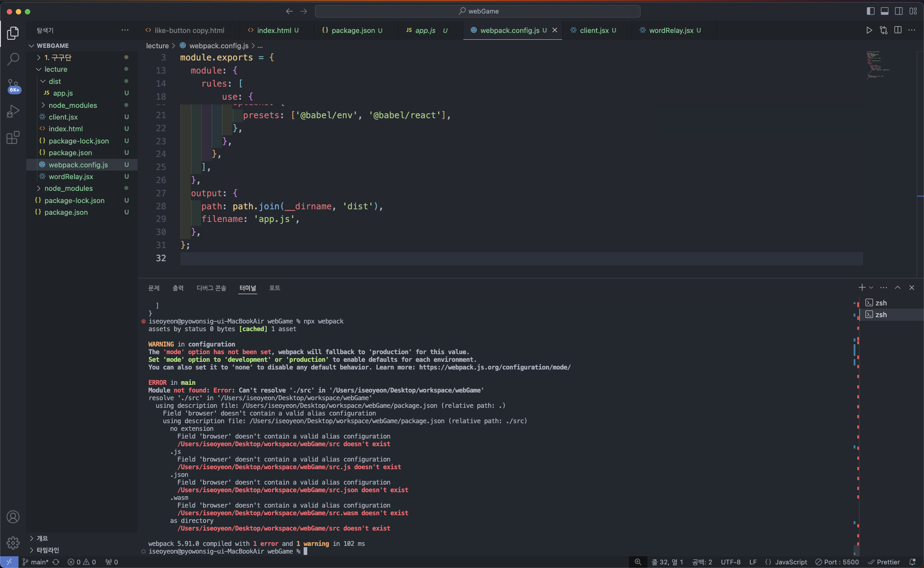
Task: Toggle secondary side bar visibility
Action: tap(899, 11)
